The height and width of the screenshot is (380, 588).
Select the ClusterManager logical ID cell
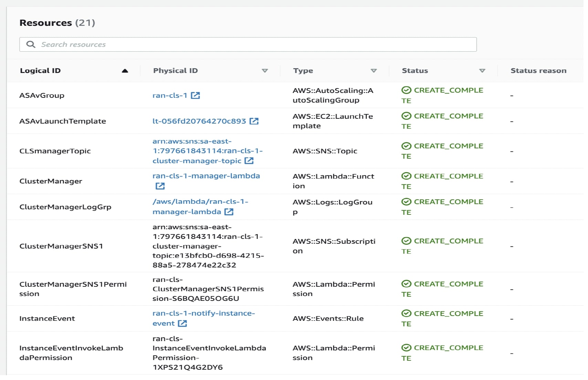pyautogui.click(x=51, y=181)
